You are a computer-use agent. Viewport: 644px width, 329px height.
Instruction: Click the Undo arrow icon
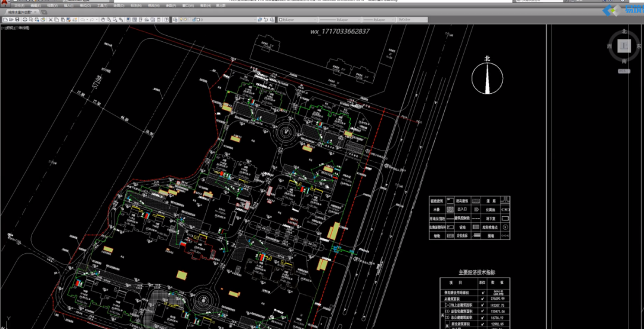82,20
